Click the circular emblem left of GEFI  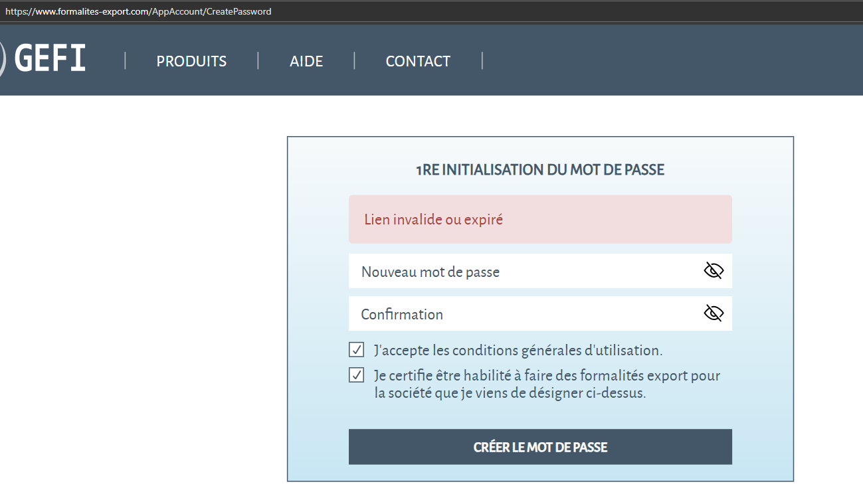pyautogui.click(x=2, y=60)
